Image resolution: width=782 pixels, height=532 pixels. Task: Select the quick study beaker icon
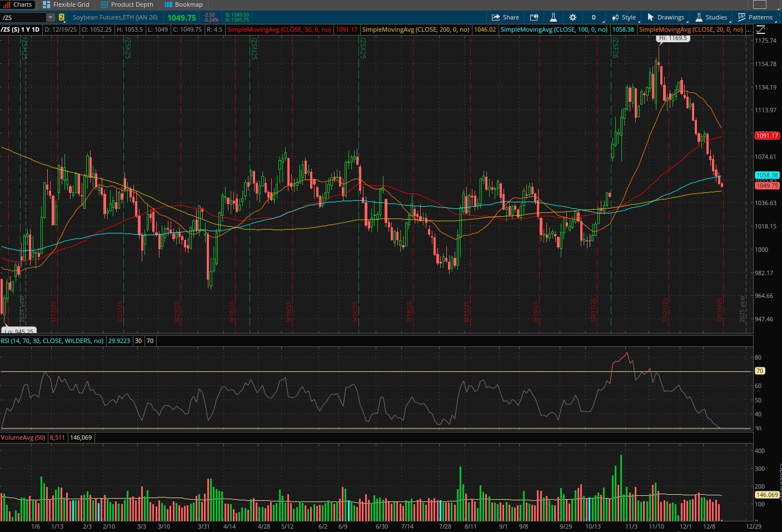554,17
